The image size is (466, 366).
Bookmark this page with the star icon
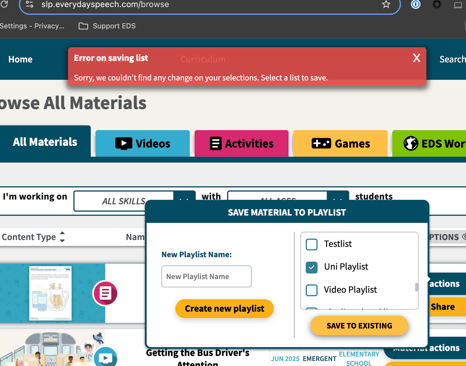tap(386, 4)
